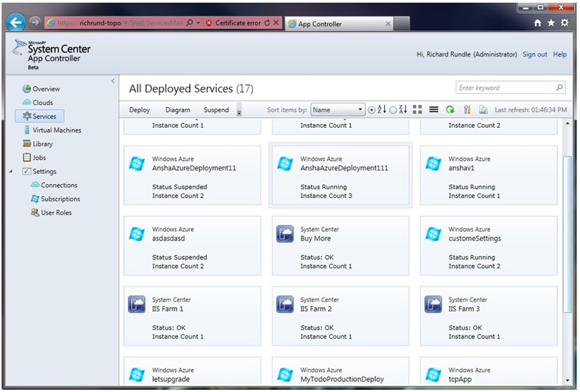The height and width of the screenshot is (392, 580).
Task: Click the letsupgrade Azure icon
Action: tap(136, 375)
